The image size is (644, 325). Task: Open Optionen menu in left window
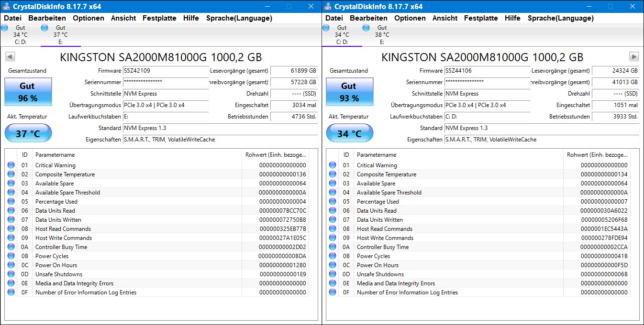click(89, 18)
